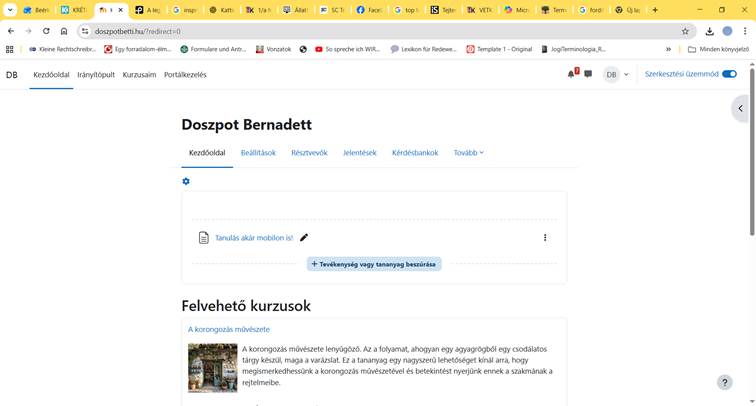Reload the page
This screenshot has width=756, height=406.
(46, 31)
